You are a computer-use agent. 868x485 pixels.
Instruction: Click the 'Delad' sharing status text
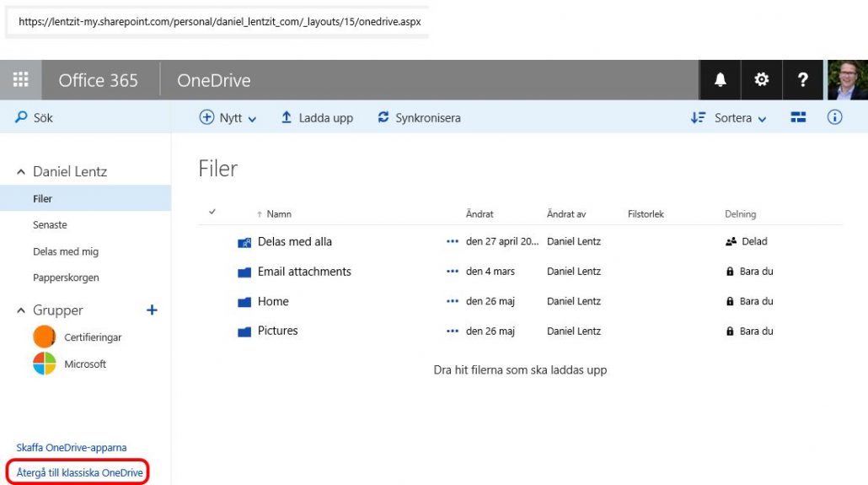point(754,242)
